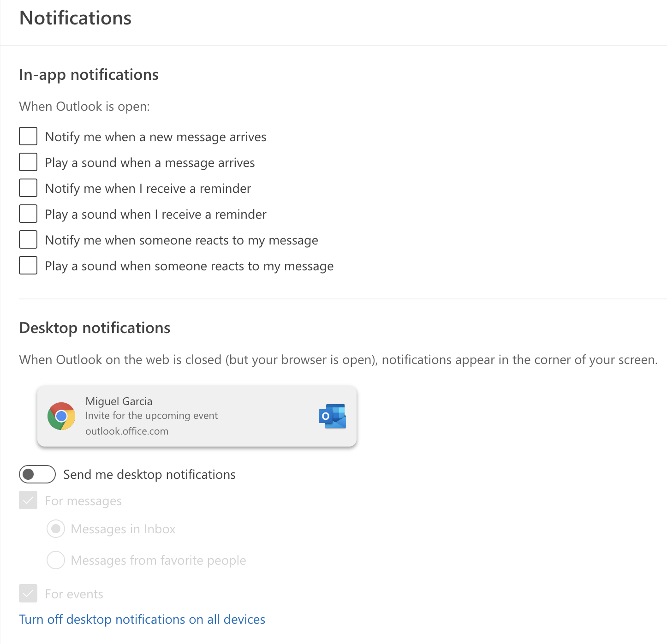Screen dimensions: 667x644
Task: Toggle Send me desktop notifications switch
Action: [x=37, y=474]
